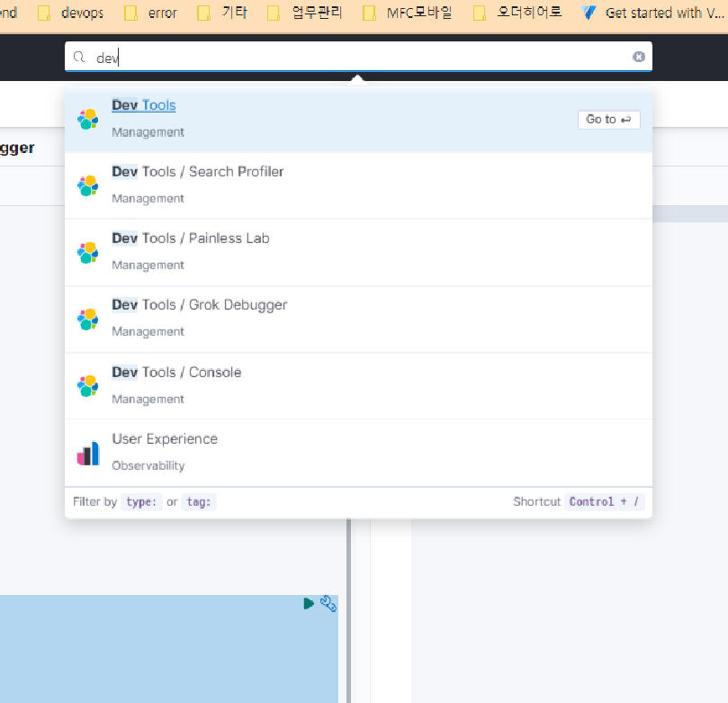Click 'Management' label under Search Profiler

(148, 199)
